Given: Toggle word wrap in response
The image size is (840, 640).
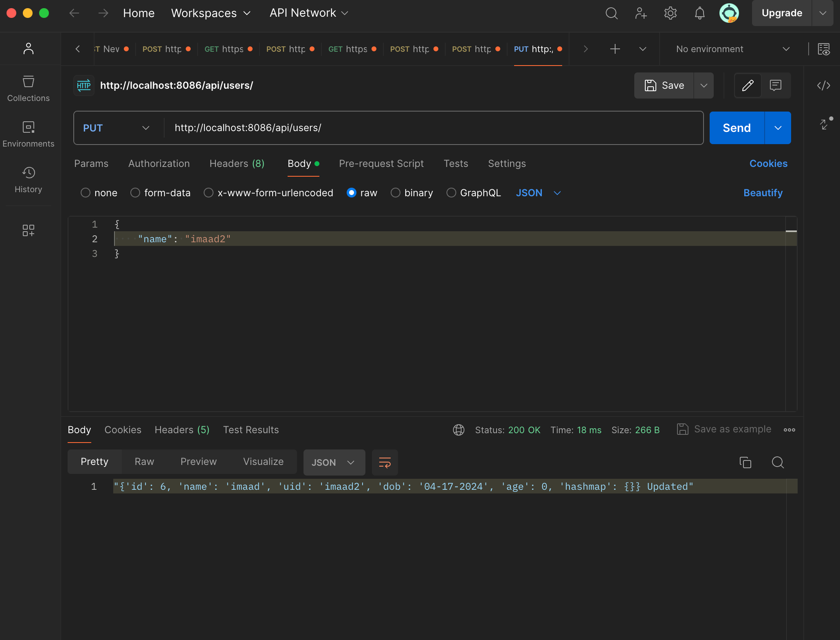Looking at the screenshot, I should pos(385,462).
